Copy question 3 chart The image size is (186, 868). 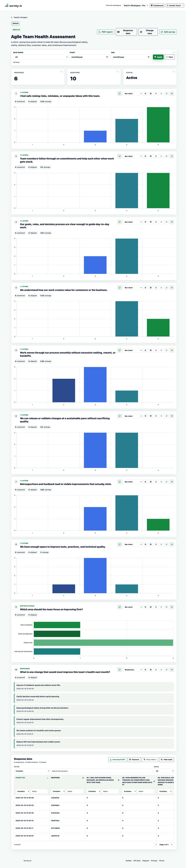(166, 222)
